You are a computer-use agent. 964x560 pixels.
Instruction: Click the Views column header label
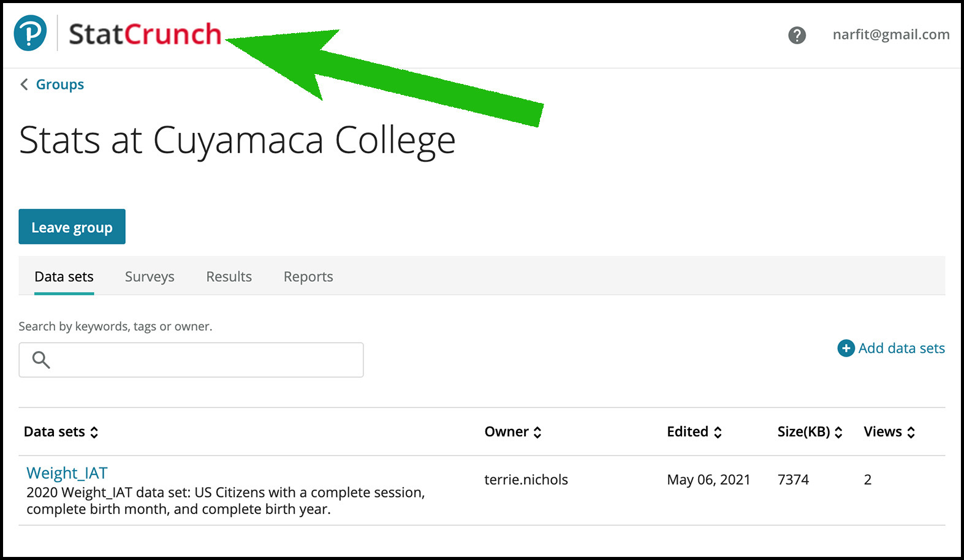tap(882, 432)
